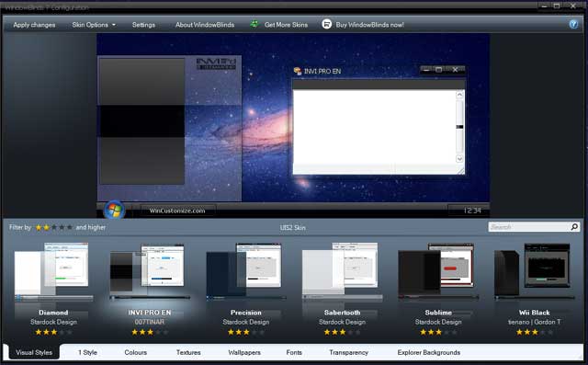Click the search magnifier icon
Screen dimensions: 588x365
(574, 227)
